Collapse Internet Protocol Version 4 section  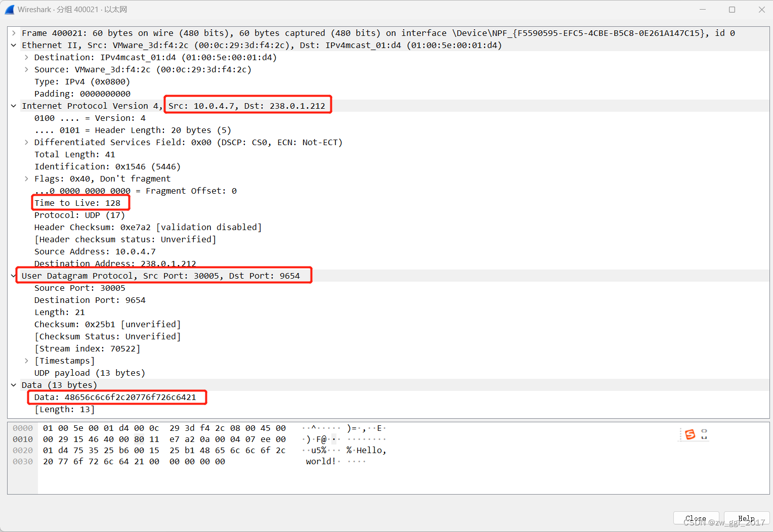[14, 106]
